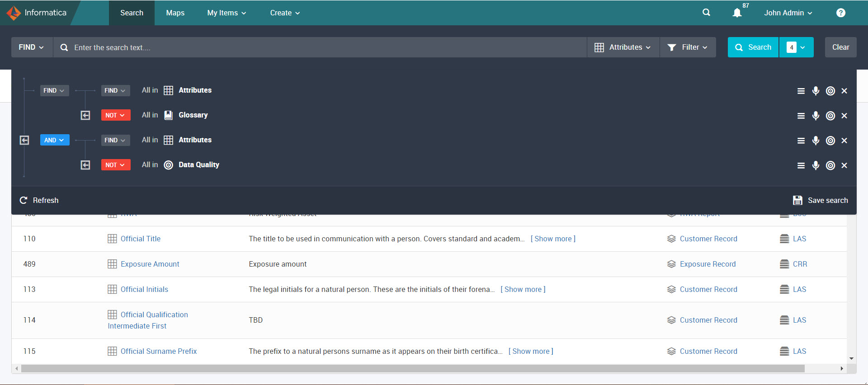Open the Filter dropdown
Image resolution: width=868 pixels, height=385 pixels.
pos(688,47)
